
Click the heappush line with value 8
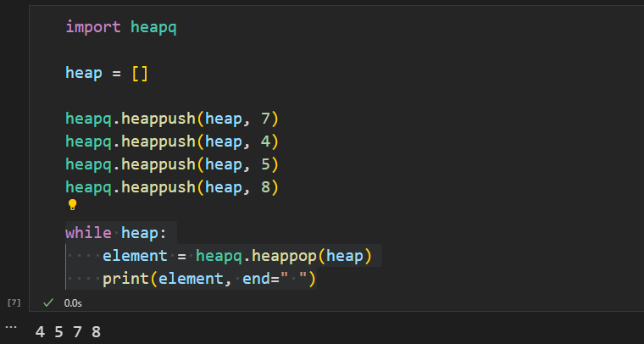point(172,187)
